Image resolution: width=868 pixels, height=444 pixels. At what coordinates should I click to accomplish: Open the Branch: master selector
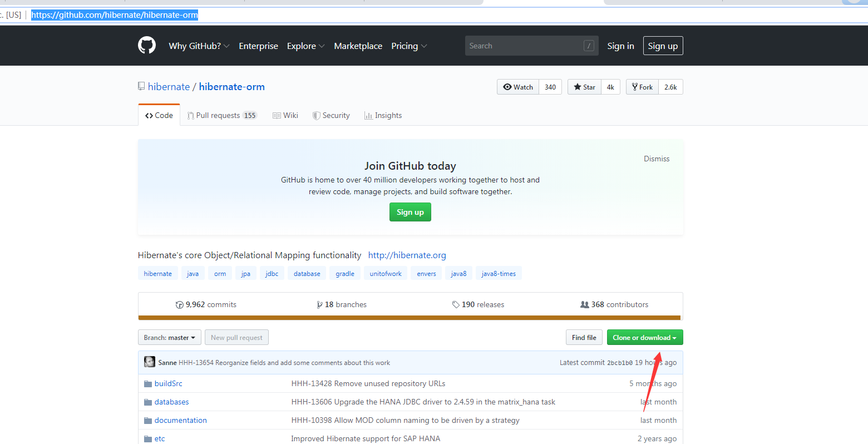click(170, 338)
